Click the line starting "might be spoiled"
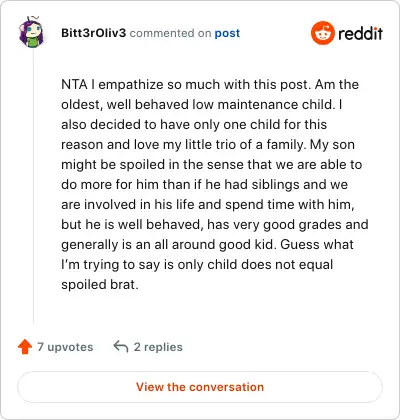This screenshot has height=420, width=400. (x=212, y=164)
